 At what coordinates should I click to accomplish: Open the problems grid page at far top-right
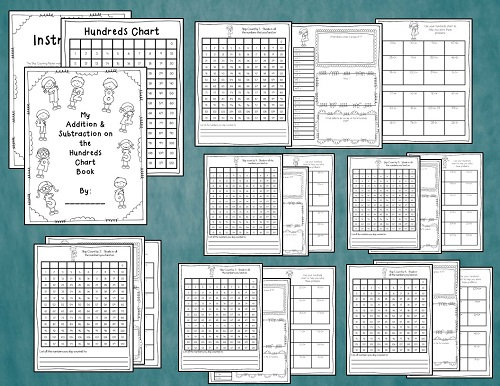[x=424, y=81]
